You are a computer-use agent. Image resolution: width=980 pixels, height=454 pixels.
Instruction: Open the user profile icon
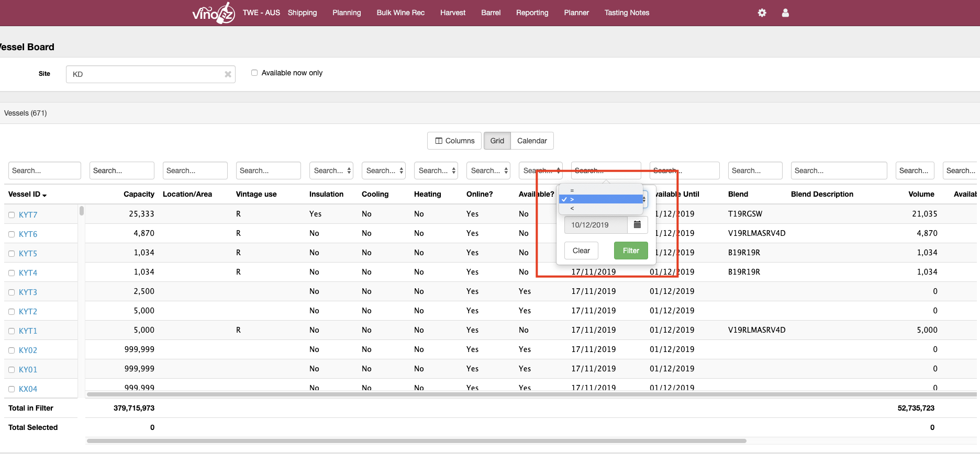tap(785, 13)
